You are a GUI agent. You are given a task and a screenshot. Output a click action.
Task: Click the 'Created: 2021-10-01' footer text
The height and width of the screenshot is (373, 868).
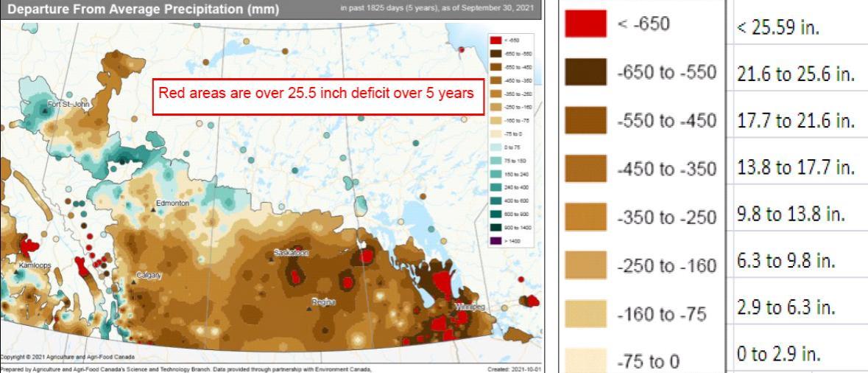[515, 369]
